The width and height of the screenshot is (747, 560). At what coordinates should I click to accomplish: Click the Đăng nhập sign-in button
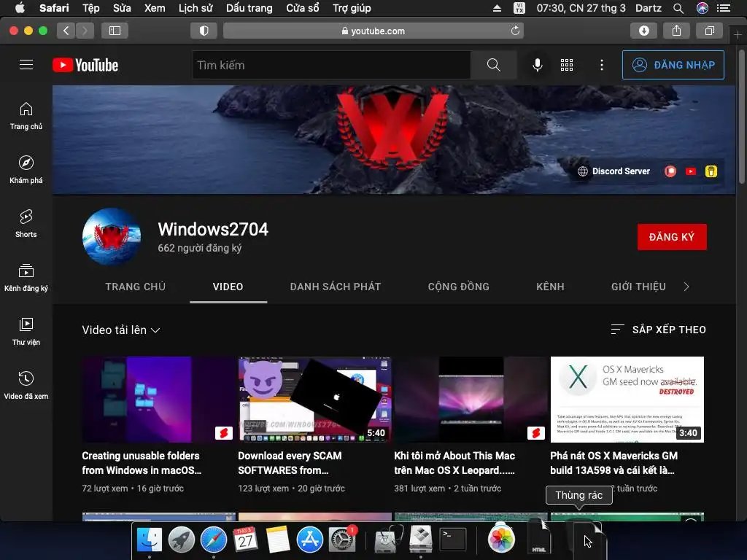pyautogui.click(x=673, y=65)
